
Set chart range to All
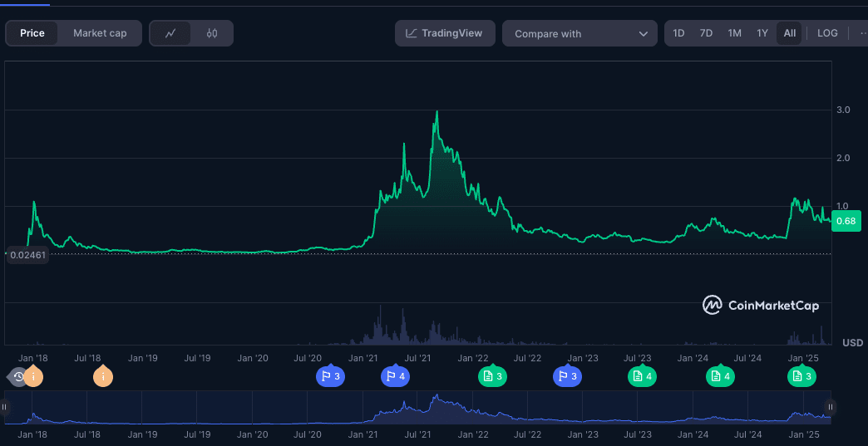789,33
